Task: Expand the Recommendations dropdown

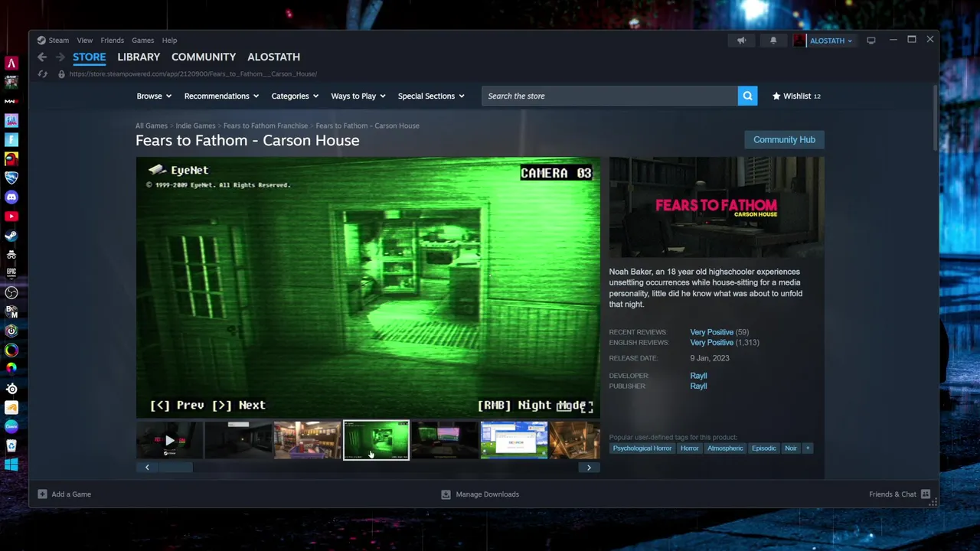Action: (x=221, y=96)
